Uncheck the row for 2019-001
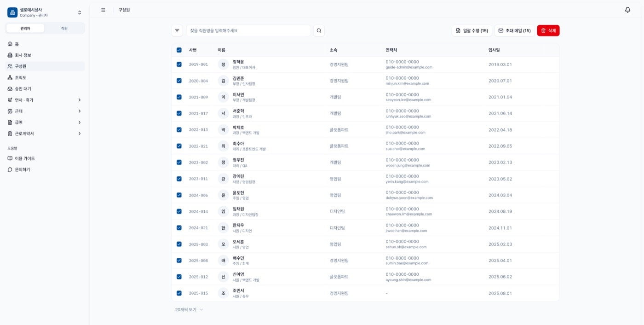The image size is (644, 325). pyautogui.click(x=179, y=64)
